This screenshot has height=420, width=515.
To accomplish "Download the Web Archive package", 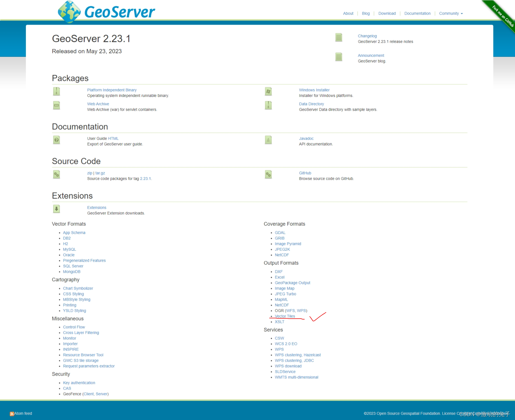I will coord(98,104).
